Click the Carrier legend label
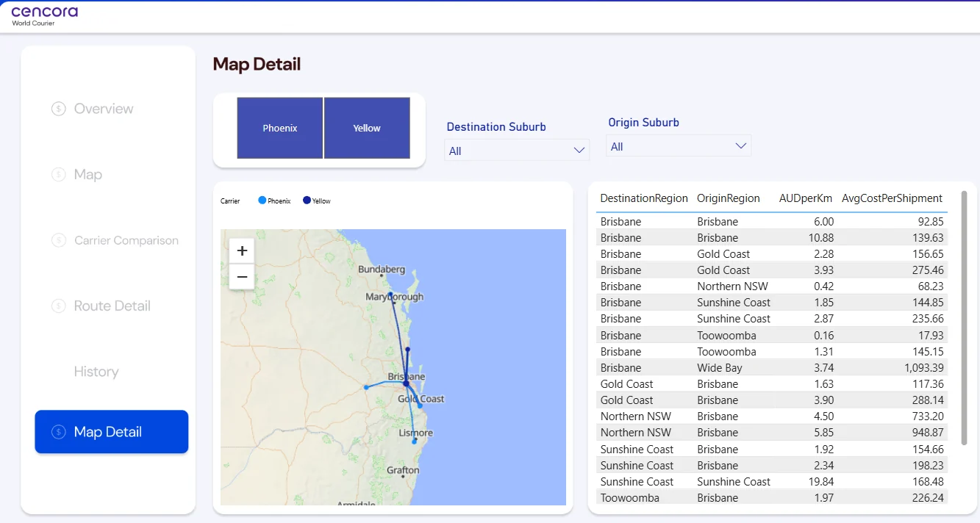Screen dimensions: 980x523 (x=230, y=201)
